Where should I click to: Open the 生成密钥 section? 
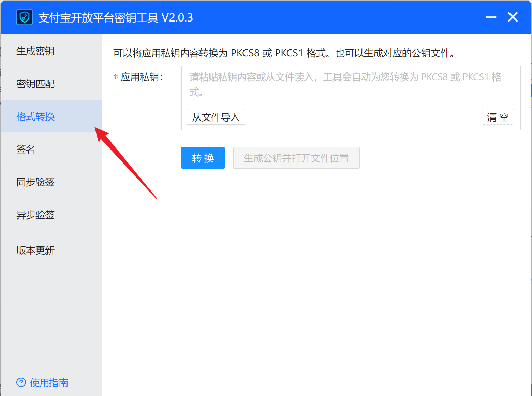click(51, 51)
